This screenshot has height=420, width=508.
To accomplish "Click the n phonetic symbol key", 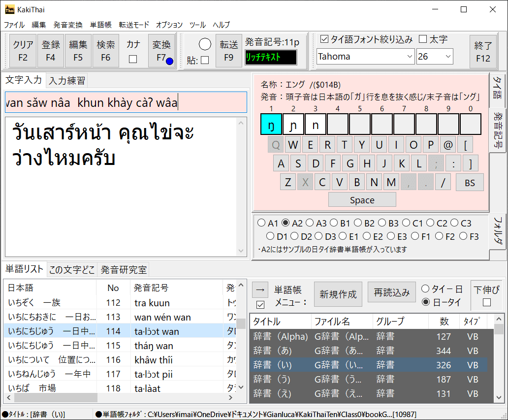I will [315, 124].
